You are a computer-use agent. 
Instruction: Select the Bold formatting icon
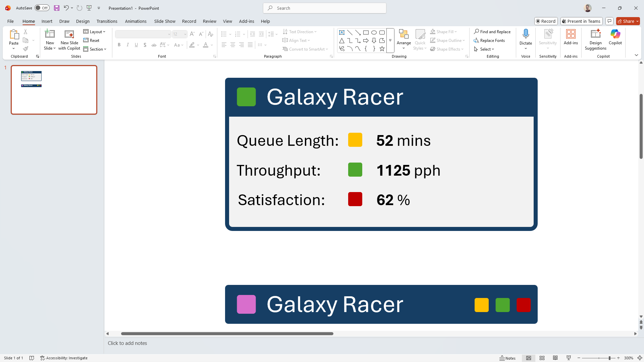pos(119,45)
